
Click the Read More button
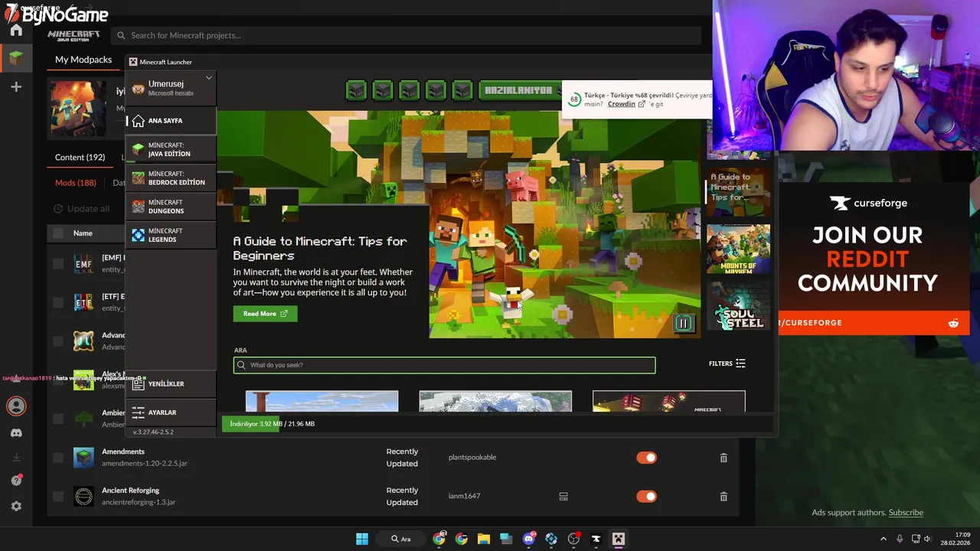pyautogui.click(x=265, y=314)
